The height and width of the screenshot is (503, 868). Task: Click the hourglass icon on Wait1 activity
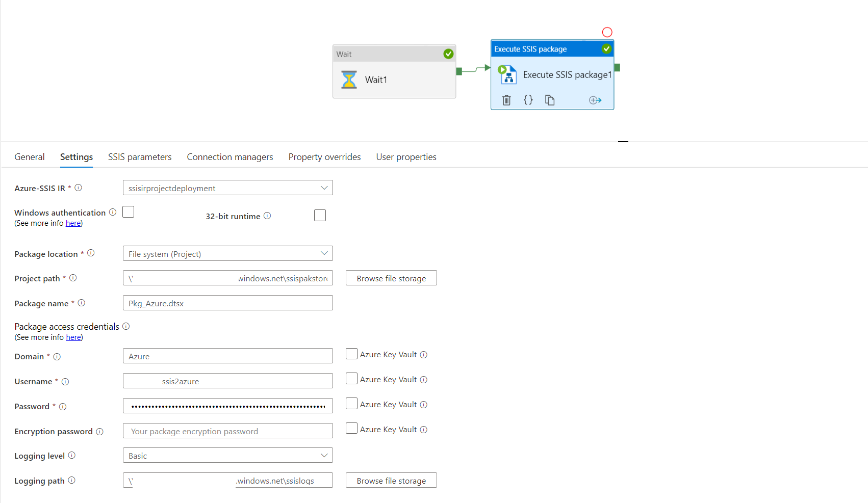[x=349, y=80]
